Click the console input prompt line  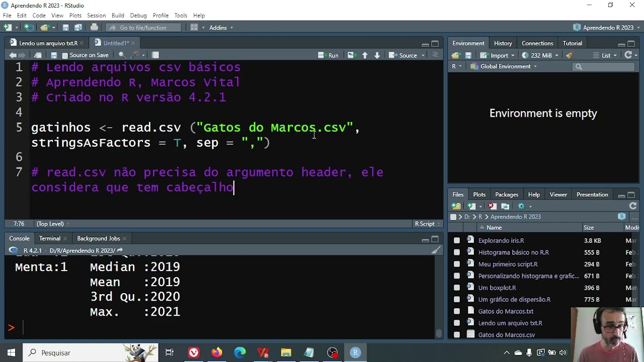point(221,328)
